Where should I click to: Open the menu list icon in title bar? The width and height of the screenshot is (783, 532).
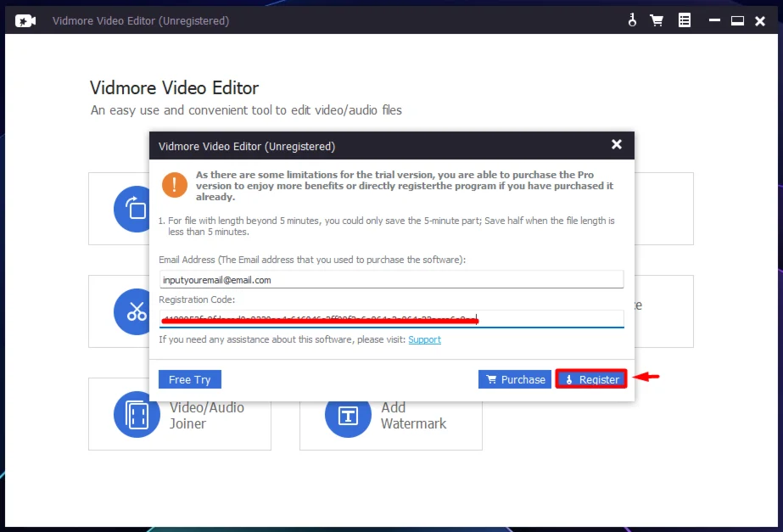[x=684, y=20]
